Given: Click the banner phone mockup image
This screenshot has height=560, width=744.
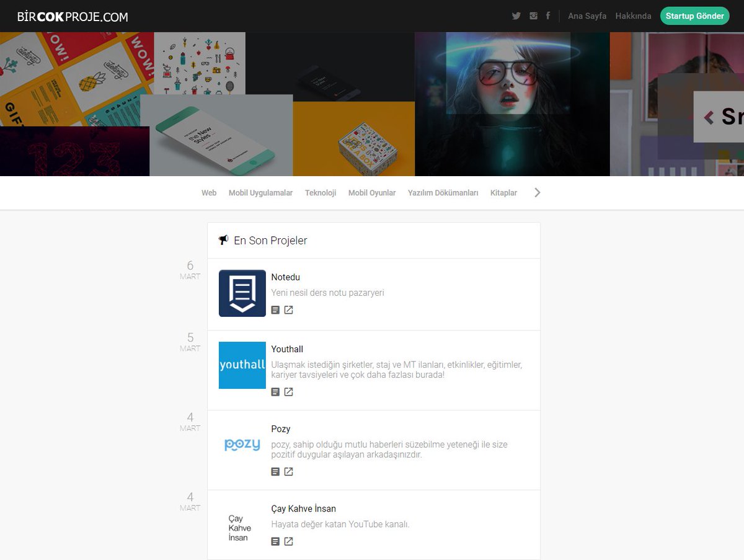Looking at the screenshot, I should click(x=216, y=135).
